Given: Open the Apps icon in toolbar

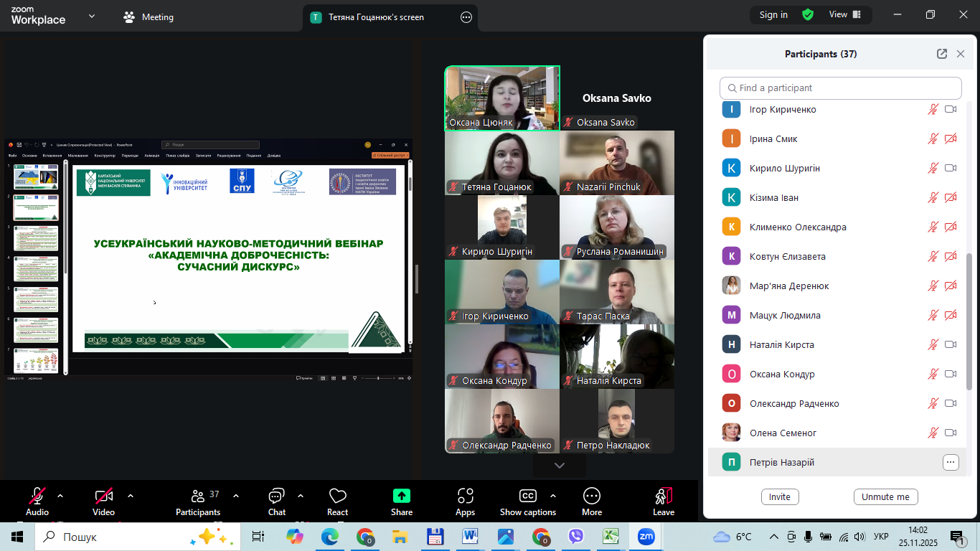Looking at the screenshot, I should (x=465, y=496).
